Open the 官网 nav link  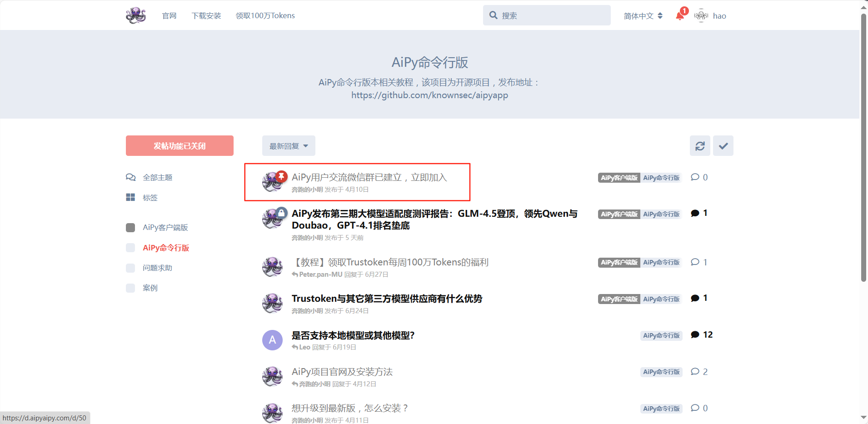coord(169,16)
